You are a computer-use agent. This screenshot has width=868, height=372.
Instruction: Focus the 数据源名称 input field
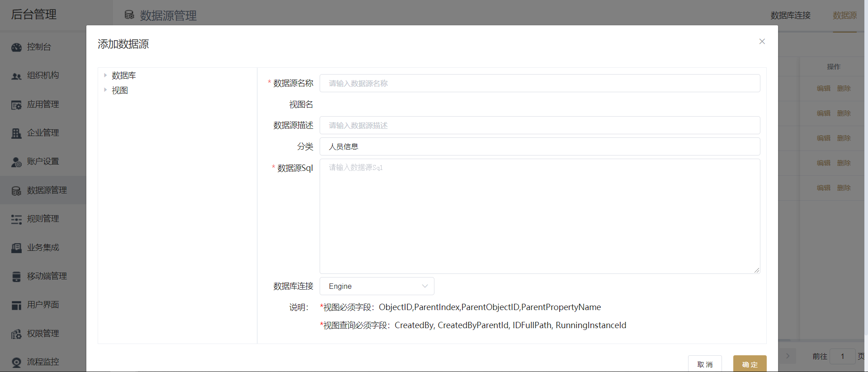tap(540, 83)
